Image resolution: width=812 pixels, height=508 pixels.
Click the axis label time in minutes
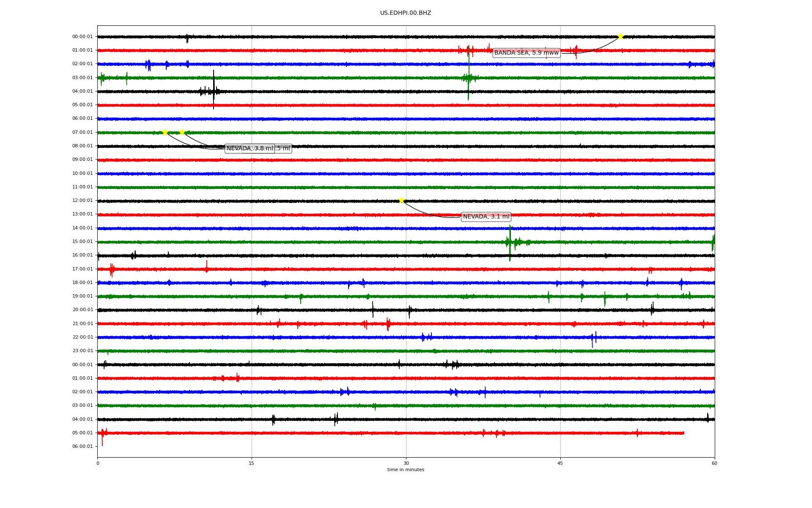point(406,470)
